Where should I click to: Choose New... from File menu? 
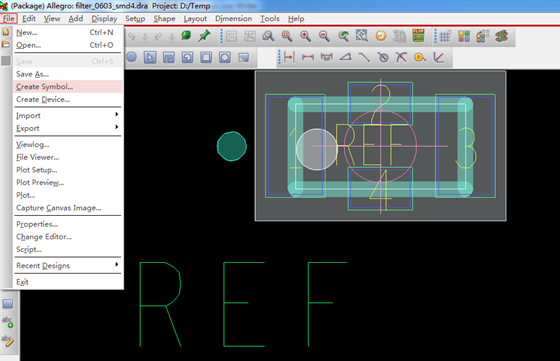(x=67, y=32)
